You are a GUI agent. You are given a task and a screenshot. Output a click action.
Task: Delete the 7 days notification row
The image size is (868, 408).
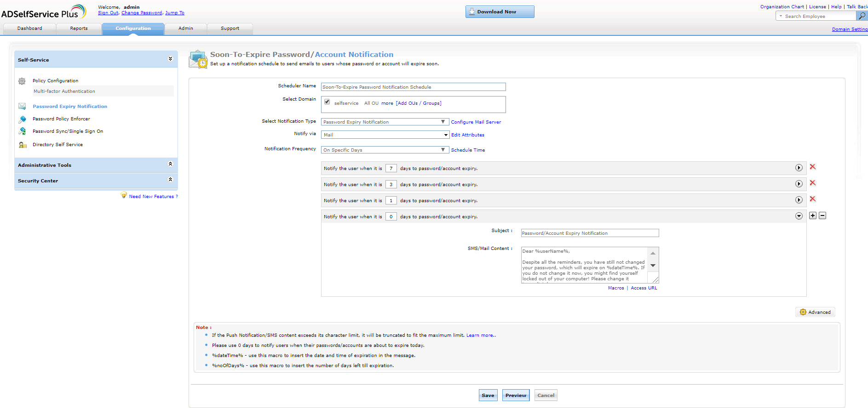[x=813, y=167]
